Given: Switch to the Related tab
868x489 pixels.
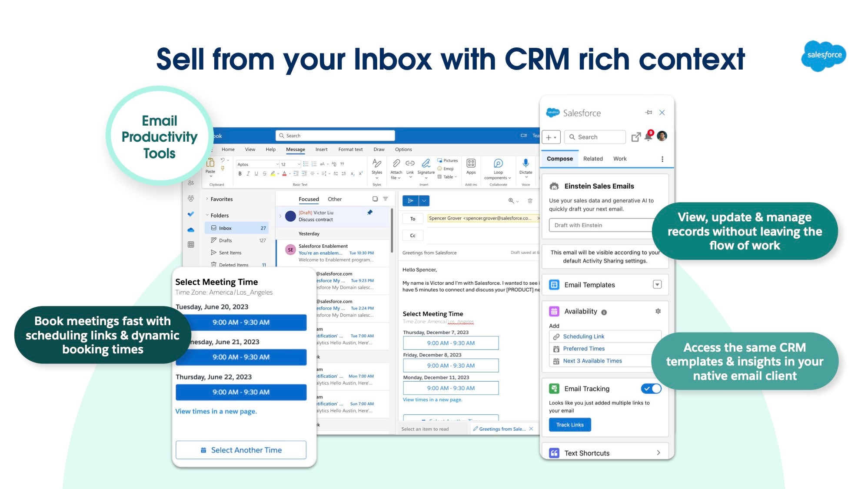Looking at the screenshot, I should tap(592, 159).
